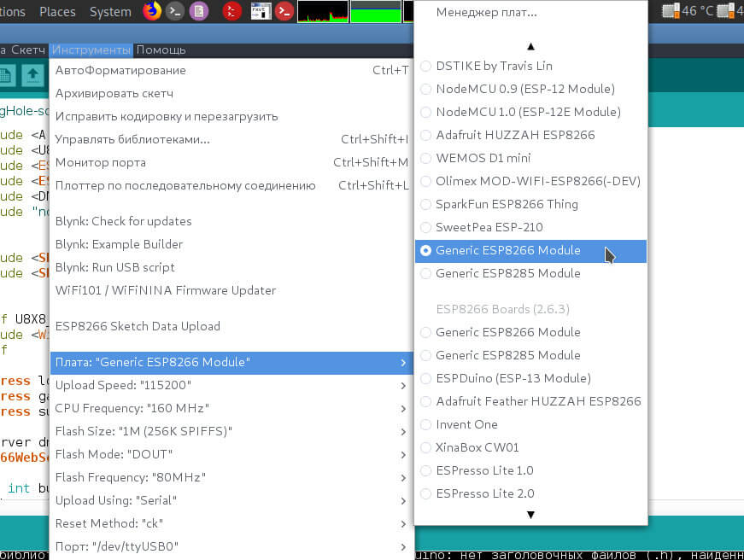
Task: Open a terminal from the panel icon
Action: click(173, 11)
